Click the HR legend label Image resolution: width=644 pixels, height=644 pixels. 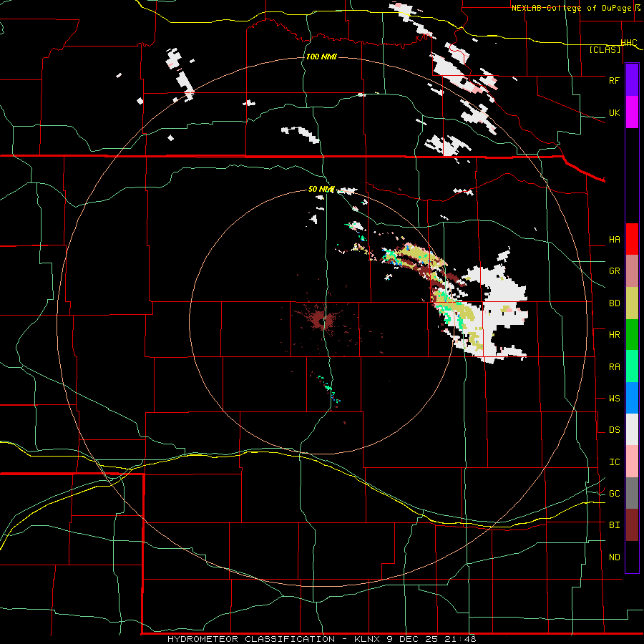(614, 335)
